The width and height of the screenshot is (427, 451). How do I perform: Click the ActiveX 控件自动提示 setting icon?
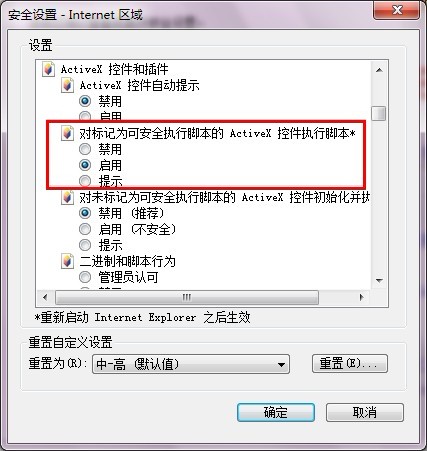point(67,85)
